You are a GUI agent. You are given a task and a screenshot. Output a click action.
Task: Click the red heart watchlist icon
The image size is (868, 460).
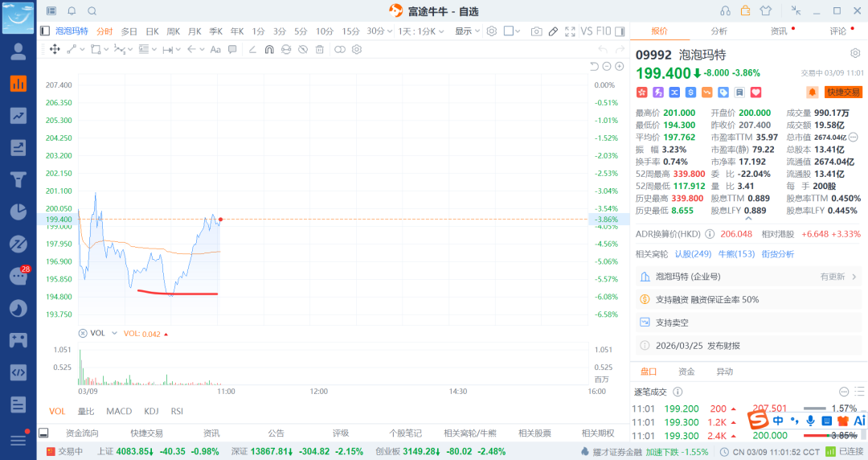coord(756,92)
